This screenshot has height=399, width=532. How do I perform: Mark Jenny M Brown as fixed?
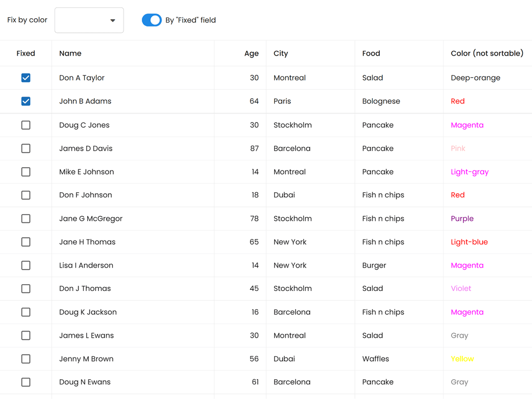pyautogui.click(x=26, y=359)
